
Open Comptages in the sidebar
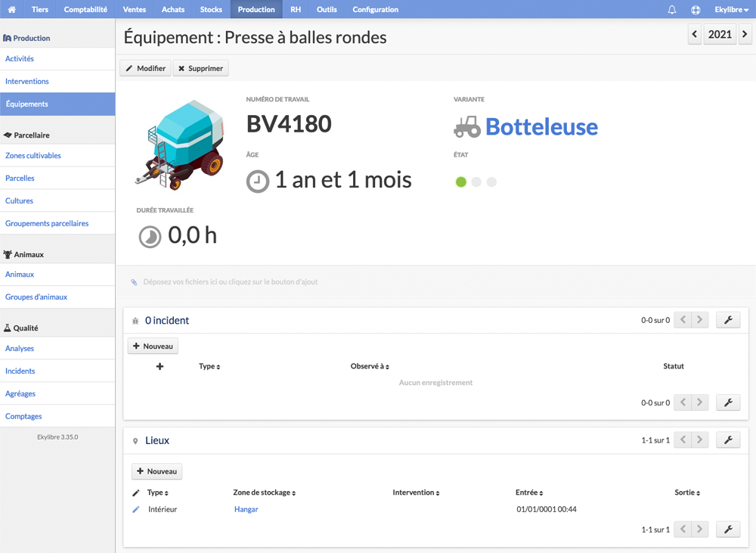click(x=57, y=416)
